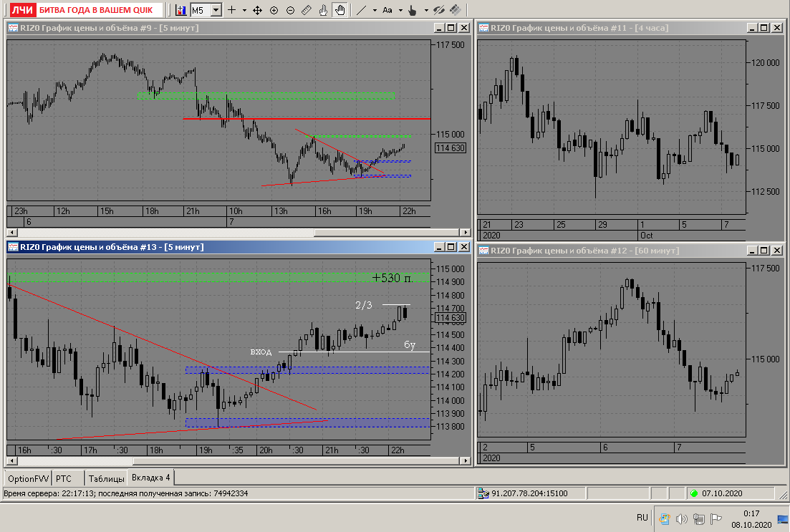
Task: Click server address 91.207.78.204:15100
Action: coord(529,493)
